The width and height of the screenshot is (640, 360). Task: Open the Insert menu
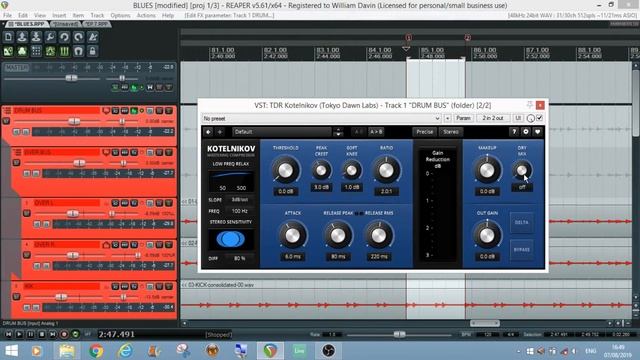(x=59, y=15)
